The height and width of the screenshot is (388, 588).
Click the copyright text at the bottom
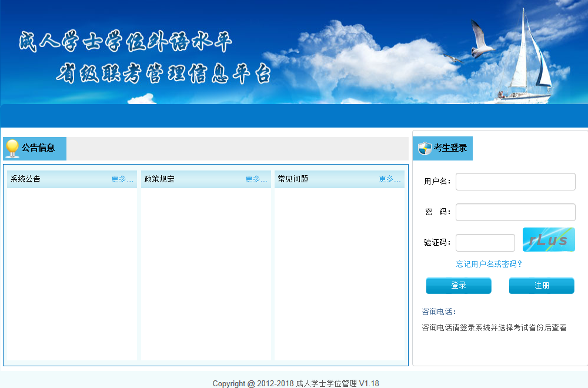[x=294, y=383]
